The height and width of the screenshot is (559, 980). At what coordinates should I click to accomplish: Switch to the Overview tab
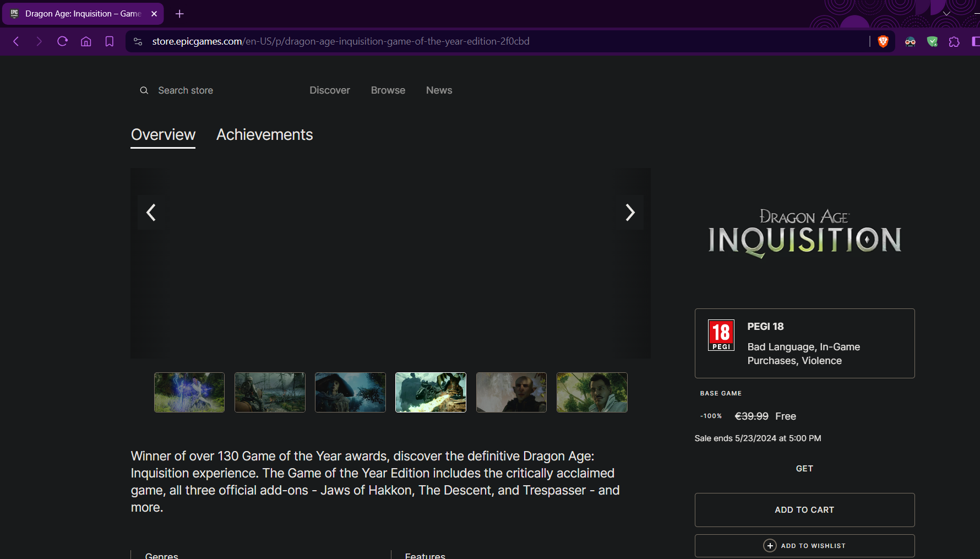163,135
